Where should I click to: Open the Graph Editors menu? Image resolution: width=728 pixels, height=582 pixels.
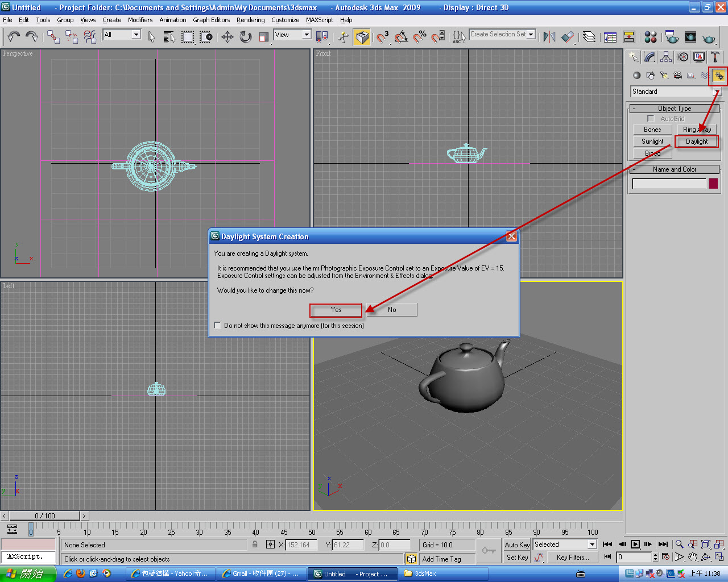[211, 20]
